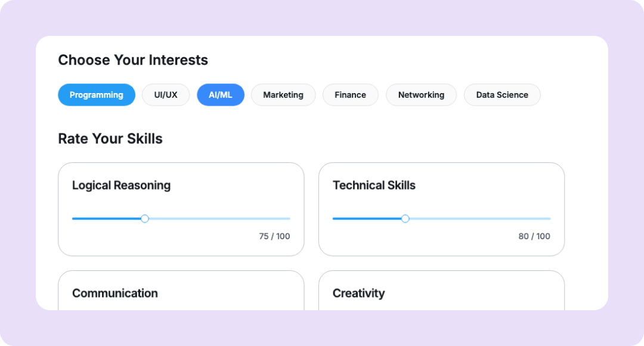Click the Technical Skills card title

point(374,186)
